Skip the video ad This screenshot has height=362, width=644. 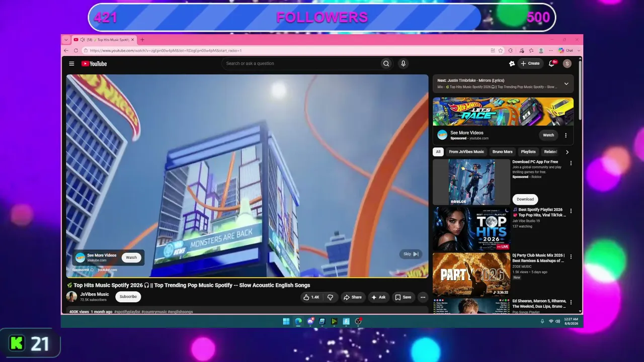coord(411,254)
